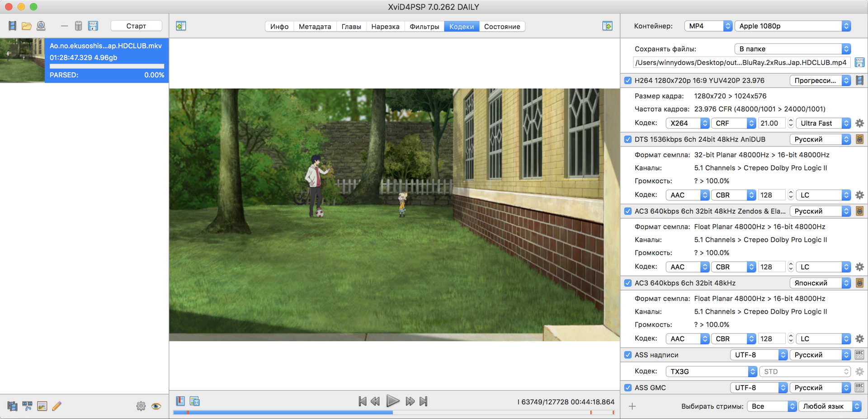Open the MP4 container dropdown
Image resolution: width=868 pixels, height=419 pixels.
coord(708,26)
